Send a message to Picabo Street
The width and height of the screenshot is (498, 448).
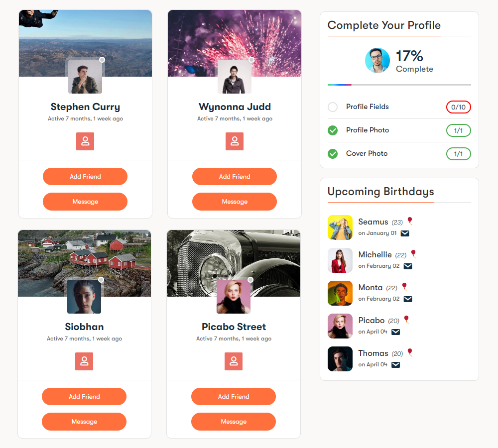tap(234, 422)
